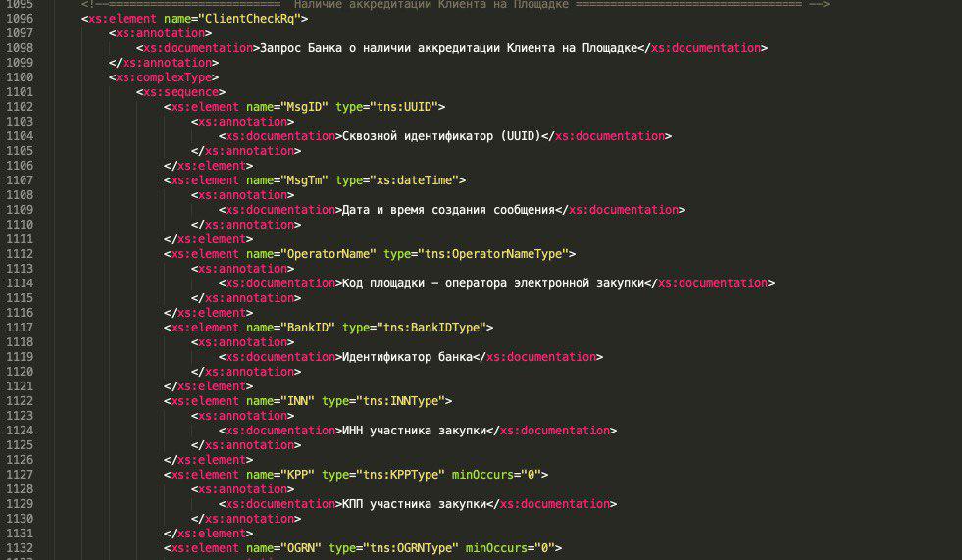This screenshot has width=962, height=560.
Task: Click gutter line number 1131
Action: click(20, 534)
